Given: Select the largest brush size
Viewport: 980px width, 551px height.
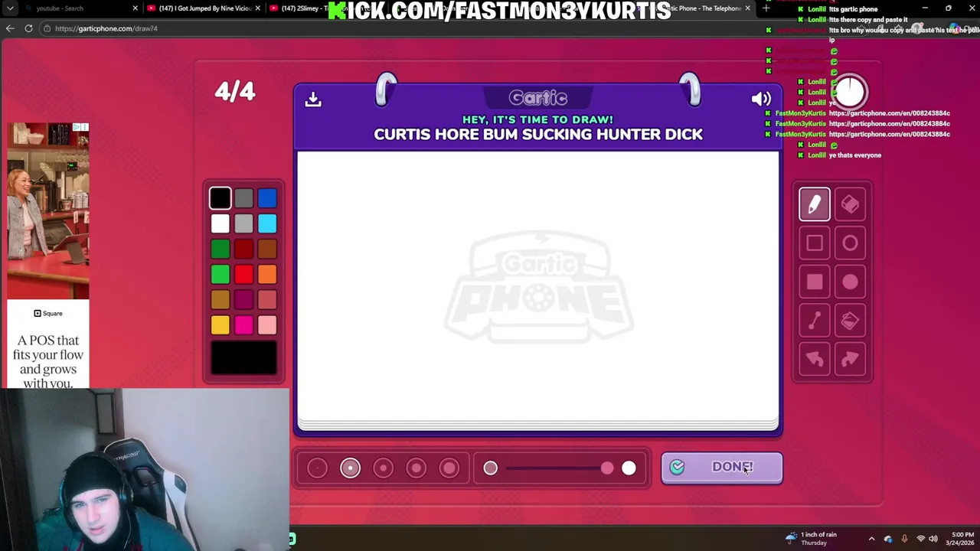Looking at the screenshot, I should (449, 468).
